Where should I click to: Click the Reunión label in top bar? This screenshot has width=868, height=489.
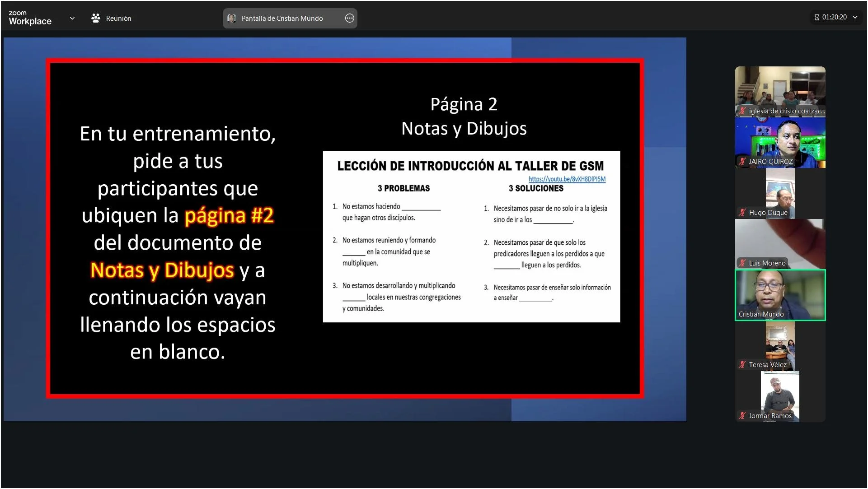point(118,18)
